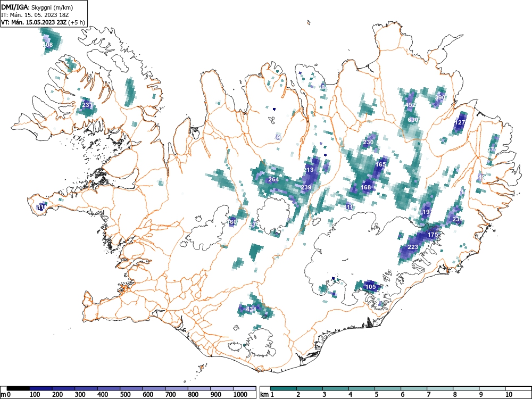Pick the 600–700 m legend swatch
The image size is (532, 399).
point(154,388)
